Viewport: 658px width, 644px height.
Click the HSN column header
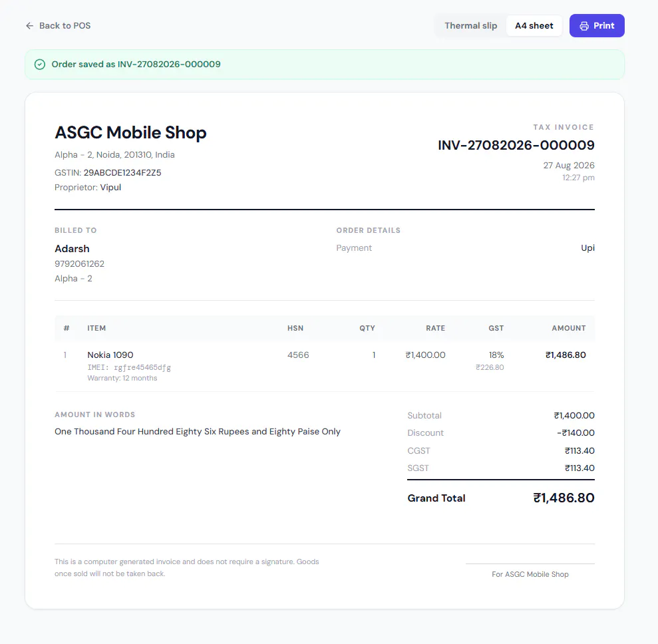295,328
